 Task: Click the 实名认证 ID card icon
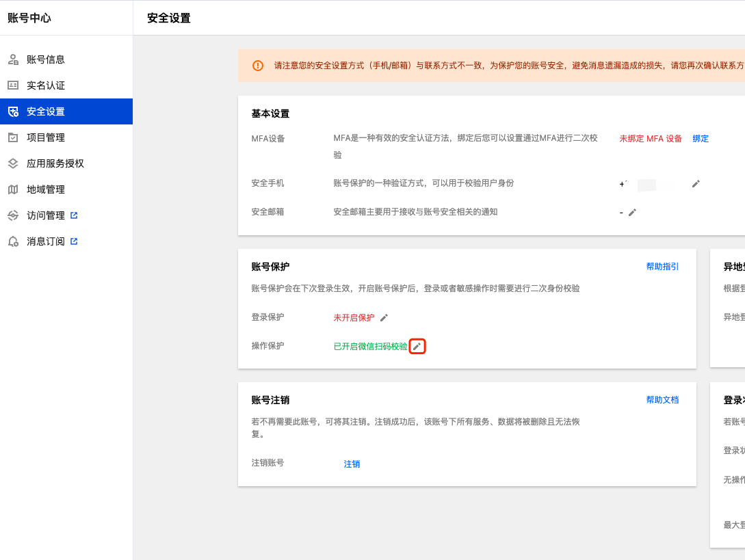[x=13, y=85]
